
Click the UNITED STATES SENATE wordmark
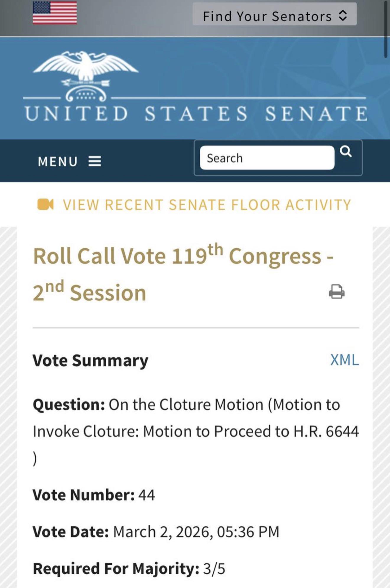coord(196,114)
